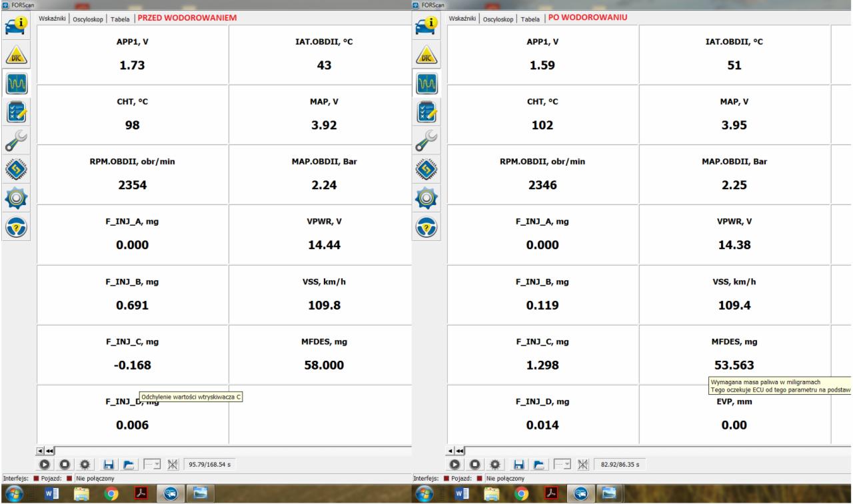The image size is (853, 504).
Task: Click the F_INJ_C gauge cell in left window
Action: click(132, 354)
